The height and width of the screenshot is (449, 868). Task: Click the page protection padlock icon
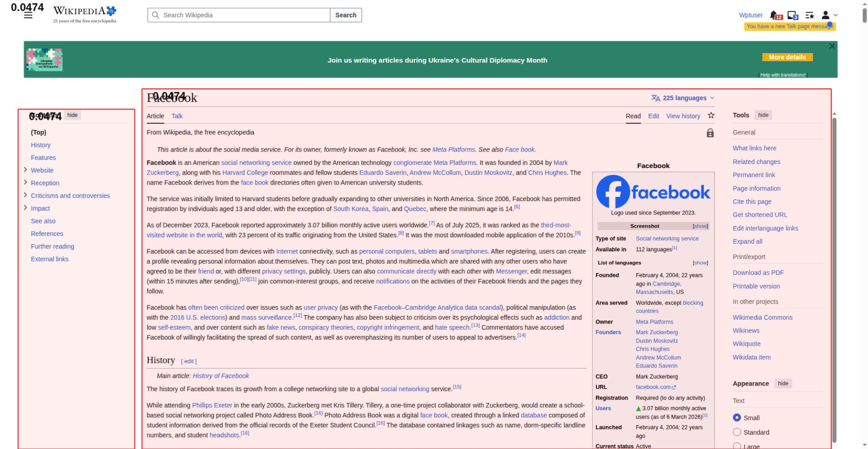(x=710, y=133)
